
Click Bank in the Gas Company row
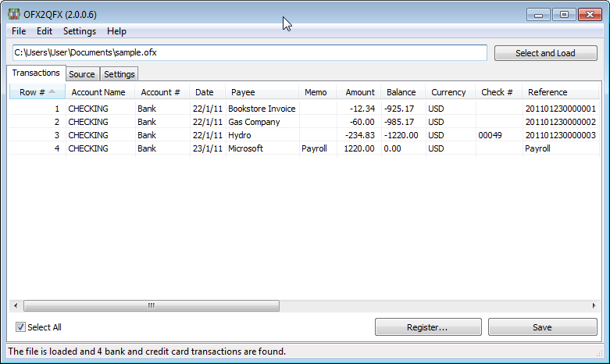tap(147, 122)
